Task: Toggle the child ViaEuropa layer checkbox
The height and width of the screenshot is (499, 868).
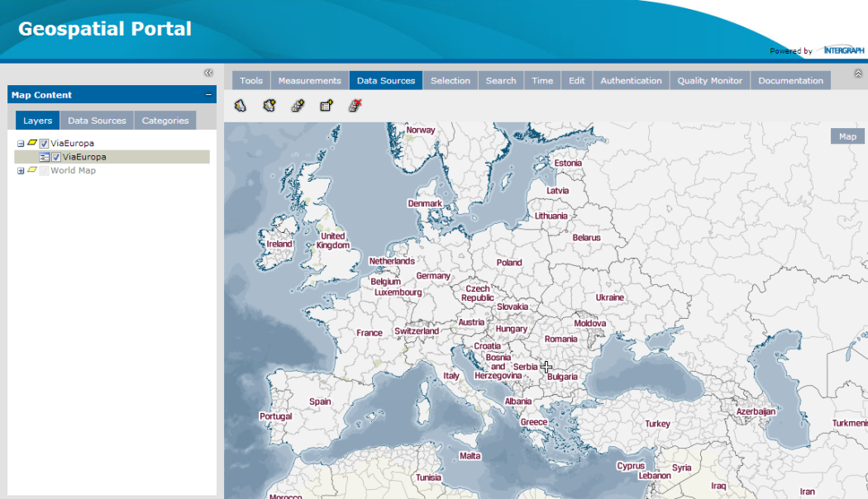Action: tap(56, 157)
